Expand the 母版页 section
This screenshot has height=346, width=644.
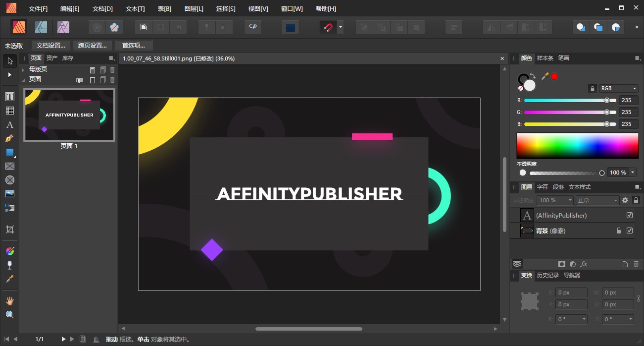[x=23, y=70]
